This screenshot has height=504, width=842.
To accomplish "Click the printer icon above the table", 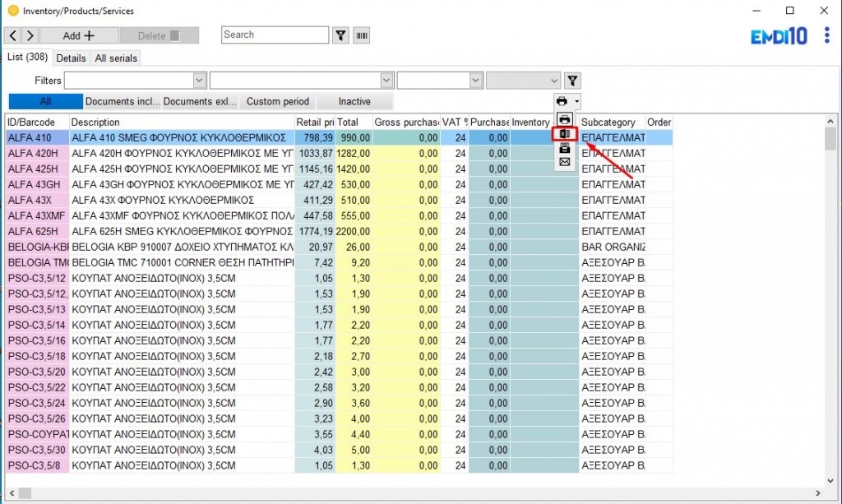I will [562, 101].
